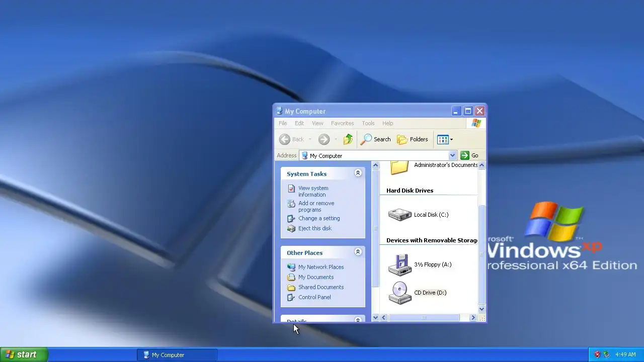Viewport: 644px width, 362px height.
Task: Open Shared Documents link
Action: coord(321,287)
